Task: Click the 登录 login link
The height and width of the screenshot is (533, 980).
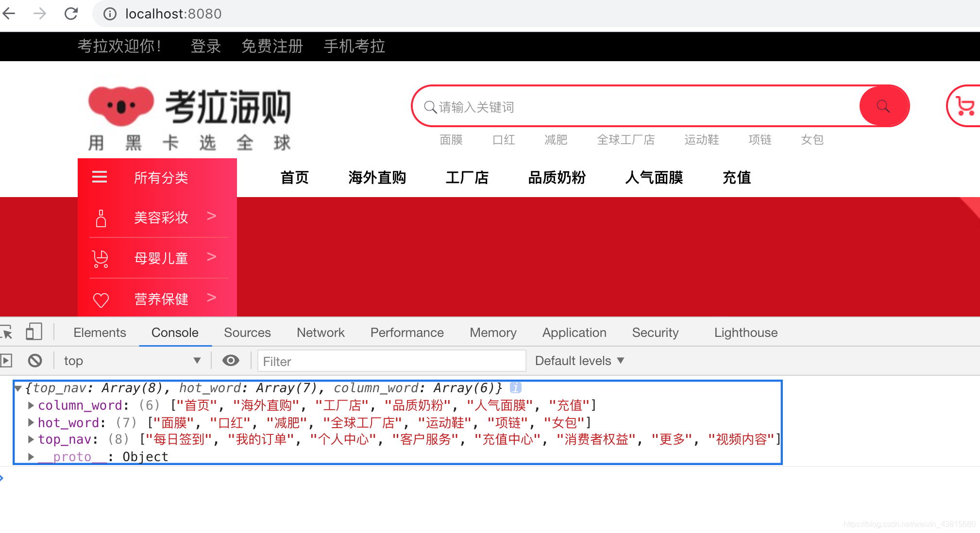Action: (x=205, y=46)
